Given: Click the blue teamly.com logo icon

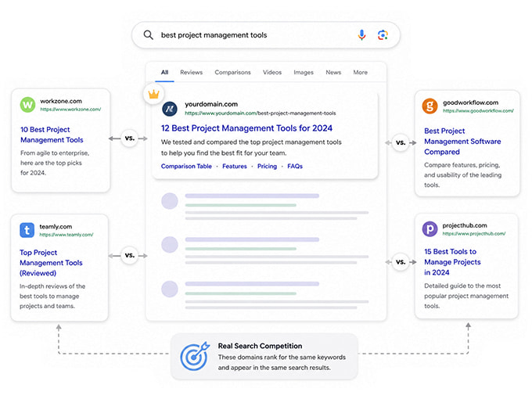Looking at the screenshot, I should 27,230.
